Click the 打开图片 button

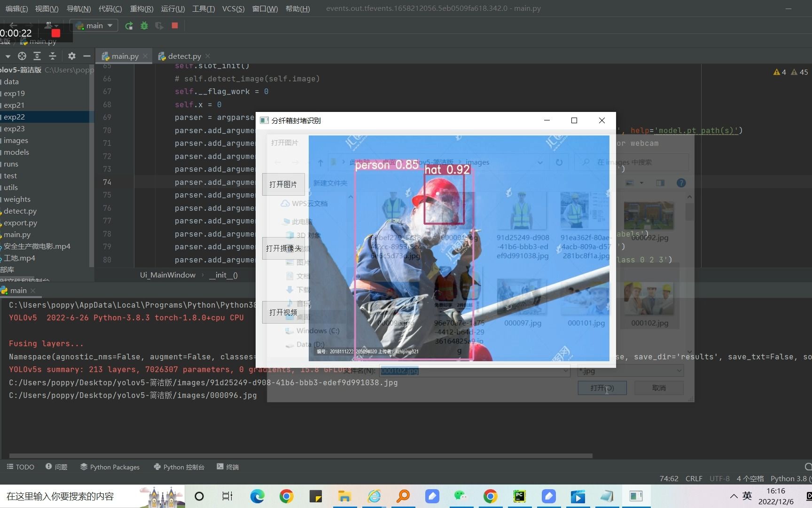point(283,184)
